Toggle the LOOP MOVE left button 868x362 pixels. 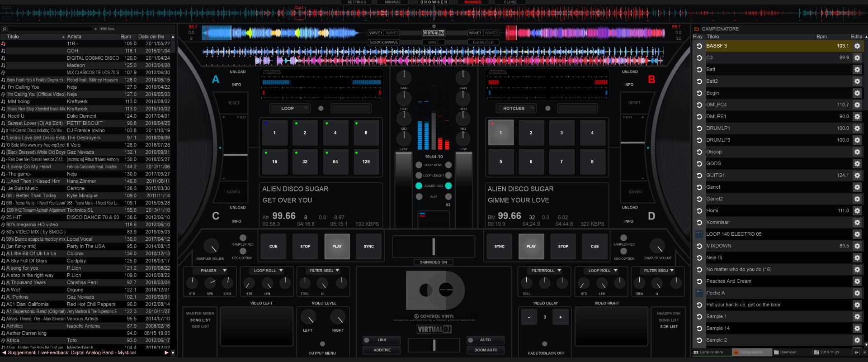[x=419, y=165]
